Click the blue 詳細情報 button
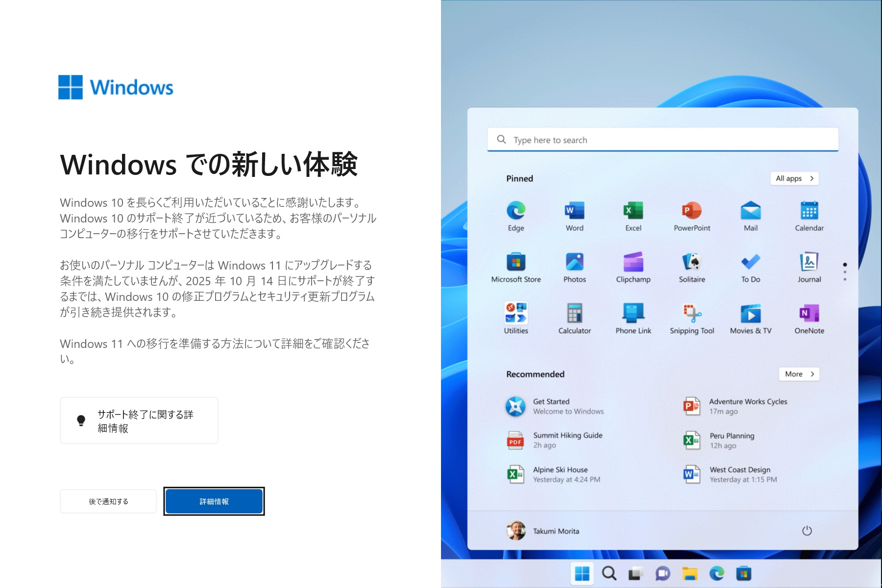This screenshot has width=882, height=588. pyautogui.click(x=214, y=501)
